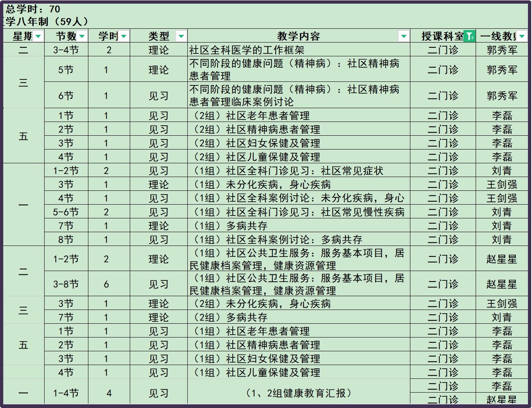The image size is (532, 408).
Task: Open the 类型 column filter dropdown
Action: [x=181, y=36]
